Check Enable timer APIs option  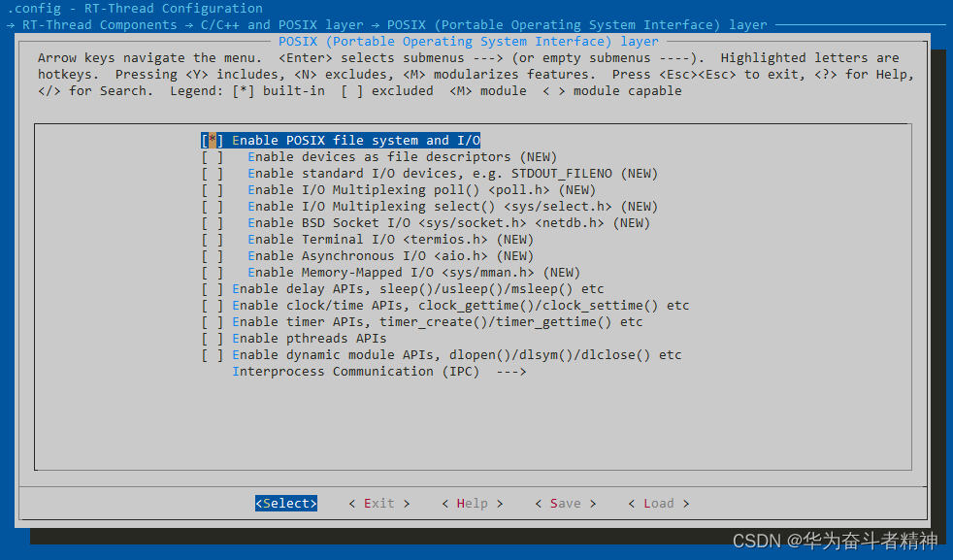[408, 321]
